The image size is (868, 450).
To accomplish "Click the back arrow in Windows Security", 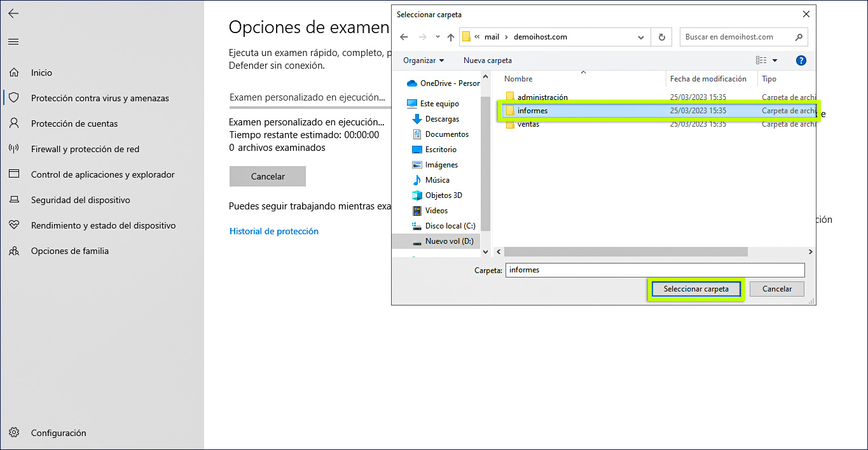I will 13,13.
